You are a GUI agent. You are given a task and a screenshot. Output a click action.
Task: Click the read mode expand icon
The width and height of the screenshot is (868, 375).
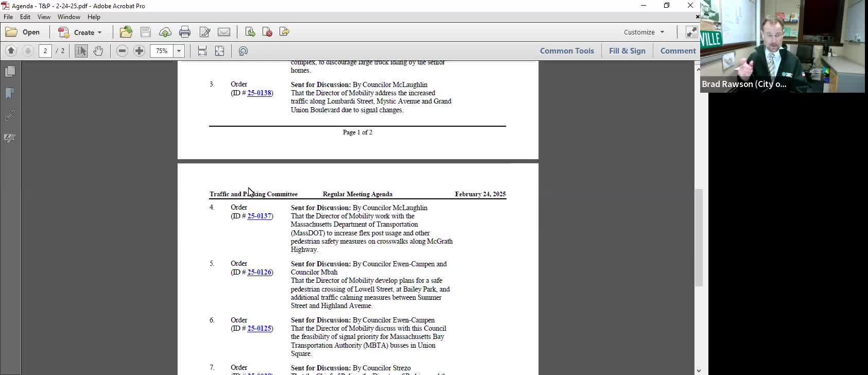coord(691,32)
